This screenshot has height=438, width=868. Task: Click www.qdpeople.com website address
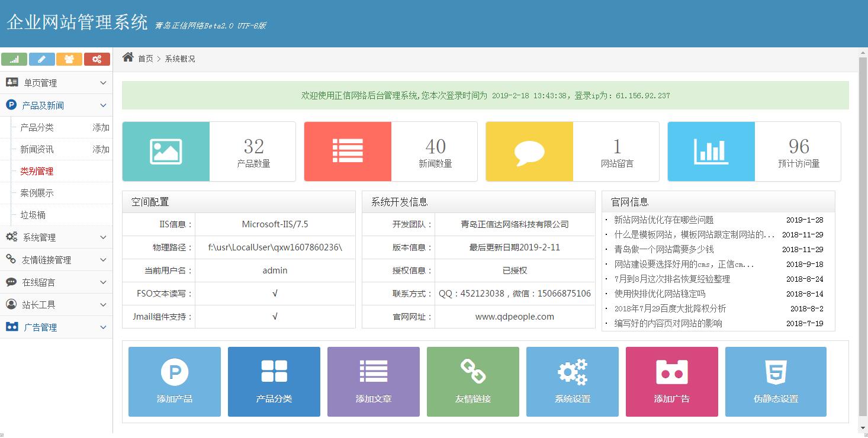[515, 317]
